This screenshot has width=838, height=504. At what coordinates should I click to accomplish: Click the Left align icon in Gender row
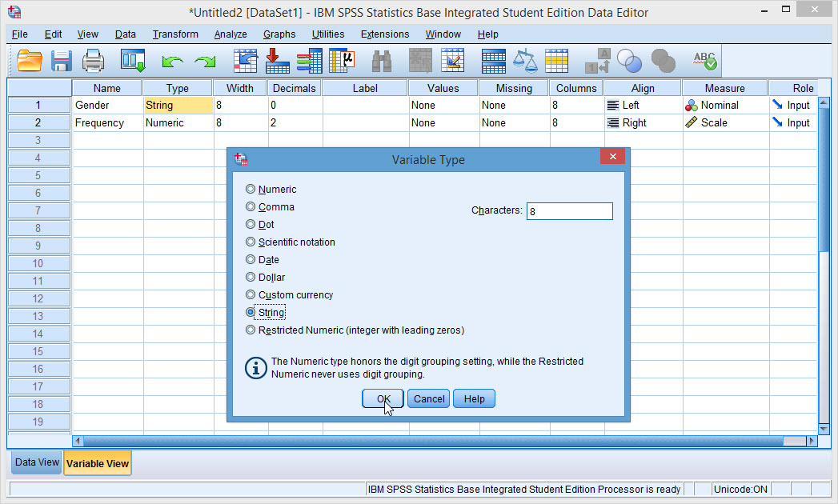pos(613,106)
